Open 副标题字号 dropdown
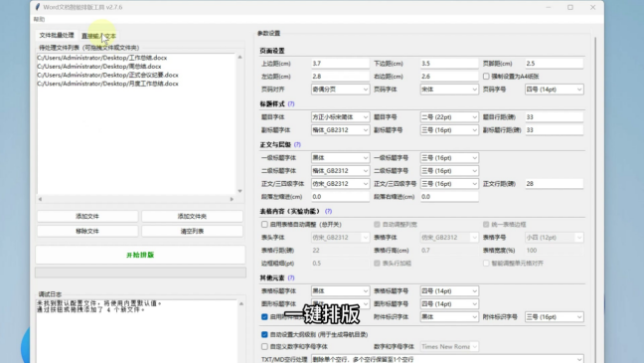Image resolution: width=644 pixels, height=363 pixels. pos(449,130)
